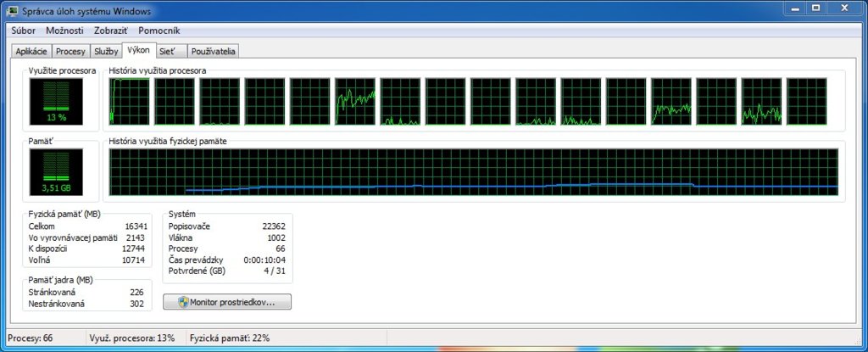
Task: Click the physical memory usage history graph
Action: click(x=474, y=172)
